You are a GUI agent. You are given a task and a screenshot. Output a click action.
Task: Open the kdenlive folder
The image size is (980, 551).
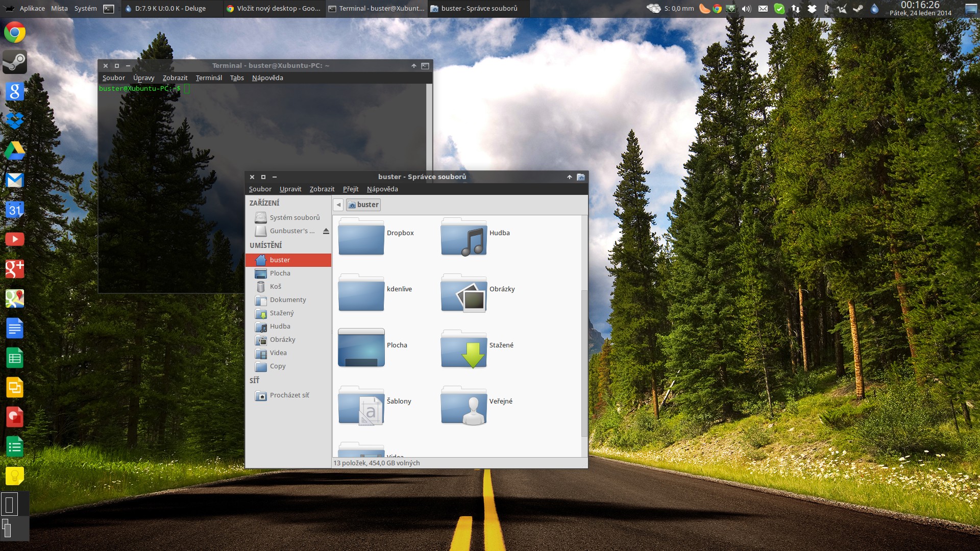[361, 292]
